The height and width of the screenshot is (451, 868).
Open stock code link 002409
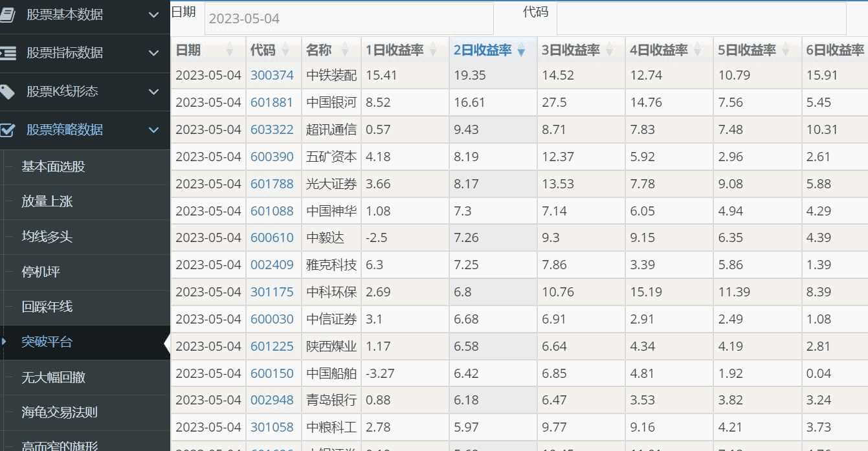272,265
